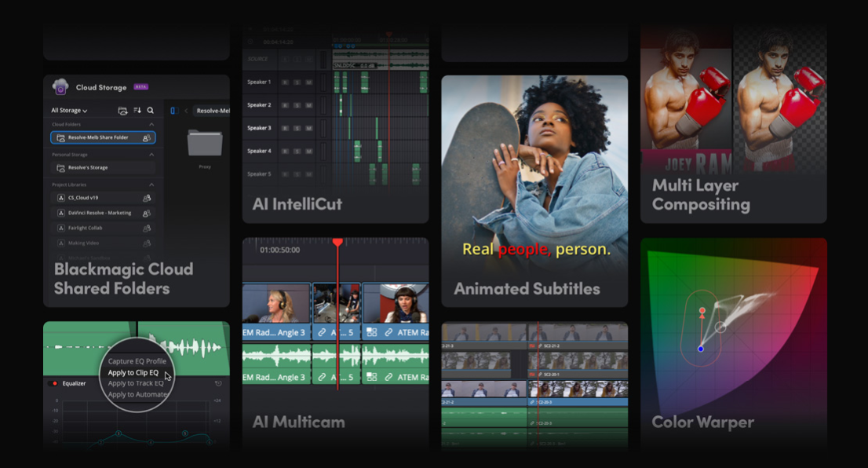Choose Apply to Clip EQ from the menu
Viewport: 868px width, 468px height.
[x=133, y=372]
